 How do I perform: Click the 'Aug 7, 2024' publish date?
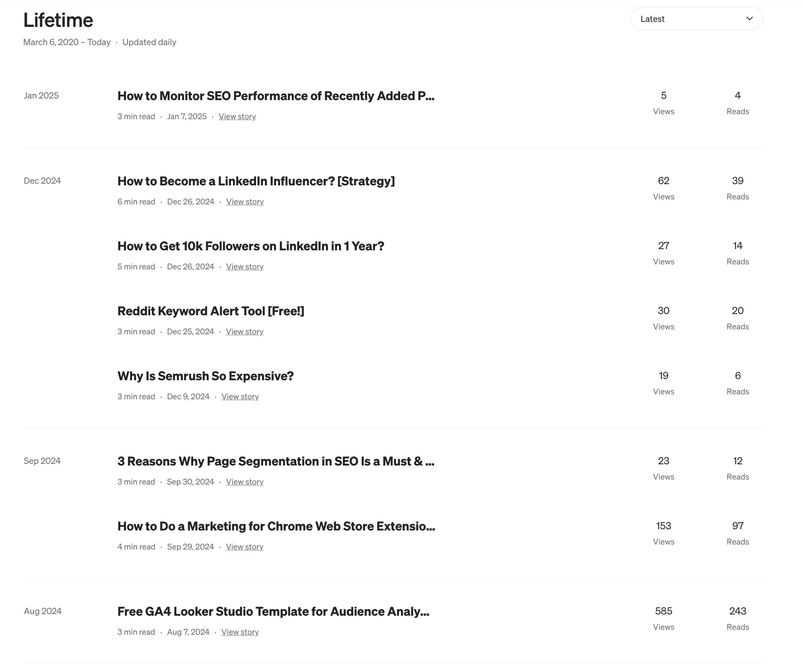[188, 632]
